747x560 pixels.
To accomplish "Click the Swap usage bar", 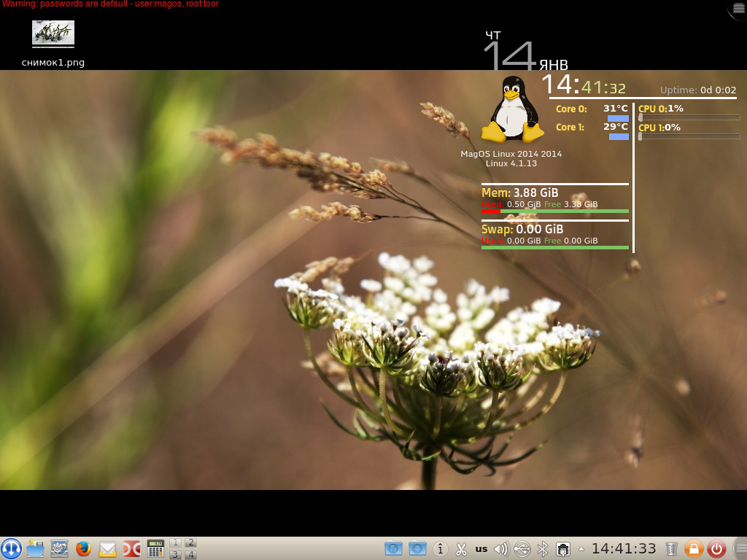I will pyautogui.click(x=555, y=248).
